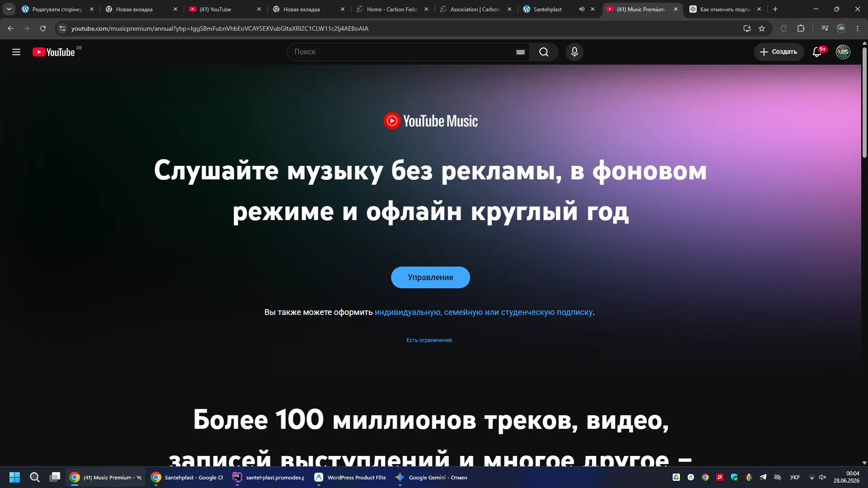Click the magnifier search button
868x488 pixels.
[x=544, y=52]
